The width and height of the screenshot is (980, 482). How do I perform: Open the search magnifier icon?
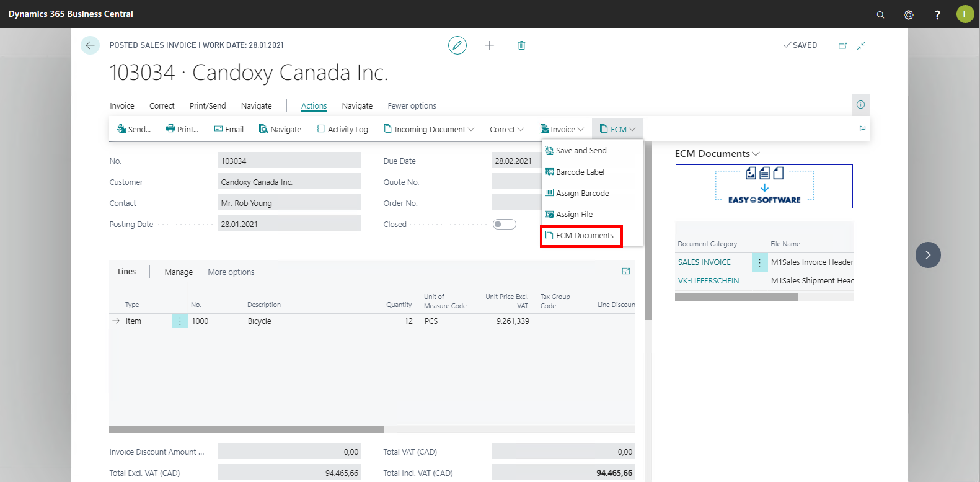(x=880, y=14)
